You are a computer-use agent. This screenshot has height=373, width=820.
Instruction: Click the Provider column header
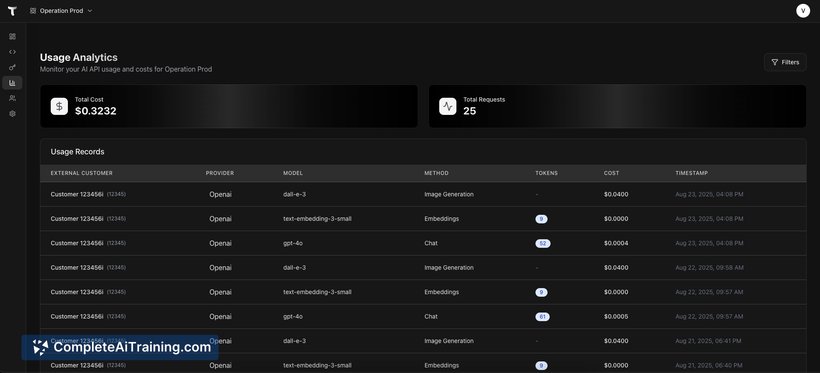pos(220,173)
